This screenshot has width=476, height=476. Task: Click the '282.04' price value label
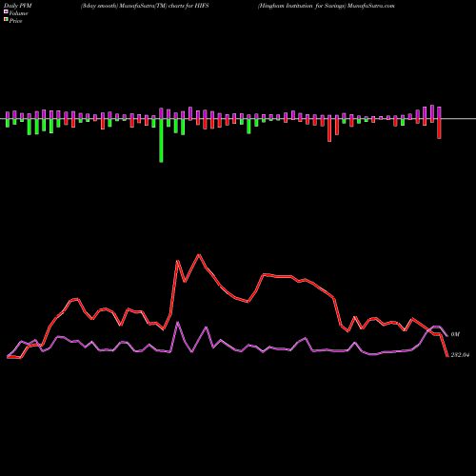click(460, 355)
